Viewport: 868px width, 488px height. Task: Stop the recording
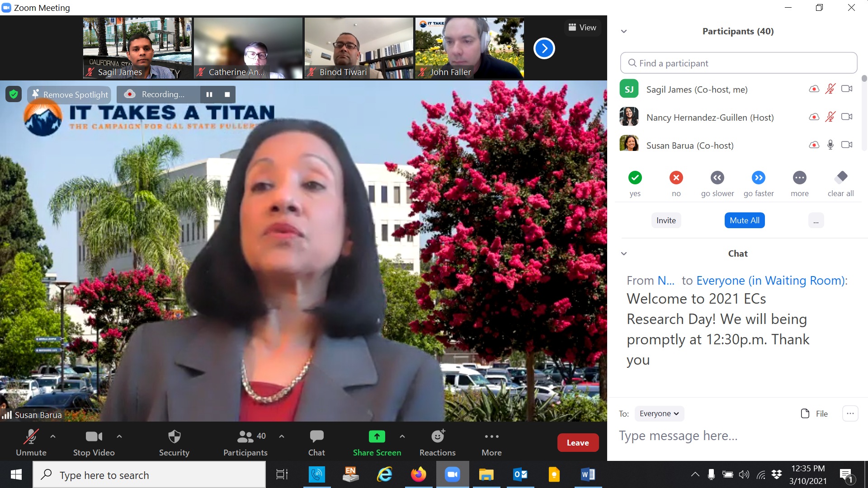227,94
